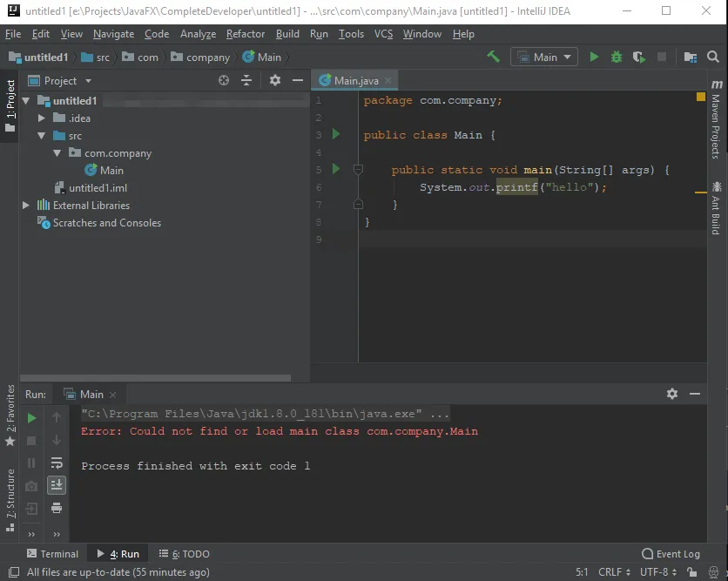
Task: Expand External Libraries node
Action: pyautogui.click(x=25, y=206)
